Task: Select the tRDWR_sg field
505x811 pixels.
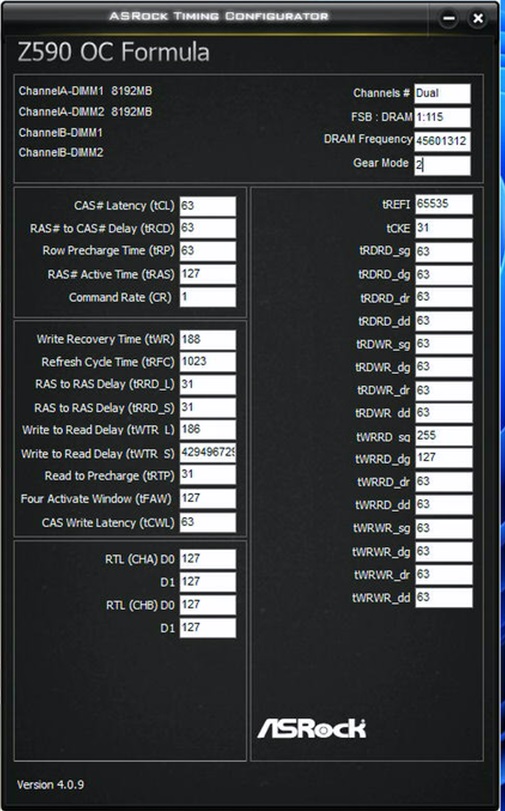Action: click(443, 344)
